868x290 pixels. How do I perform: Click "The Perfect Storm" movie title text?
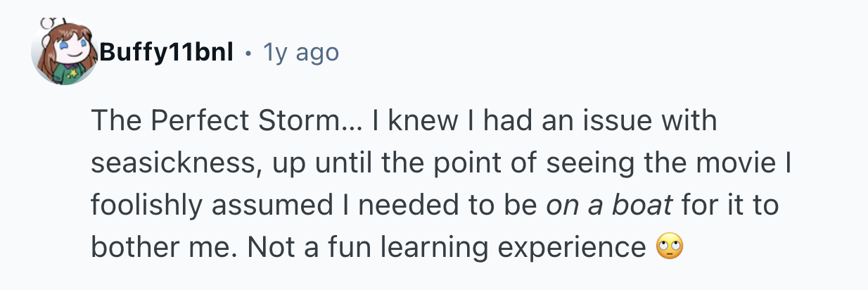[x=215, y=121]
